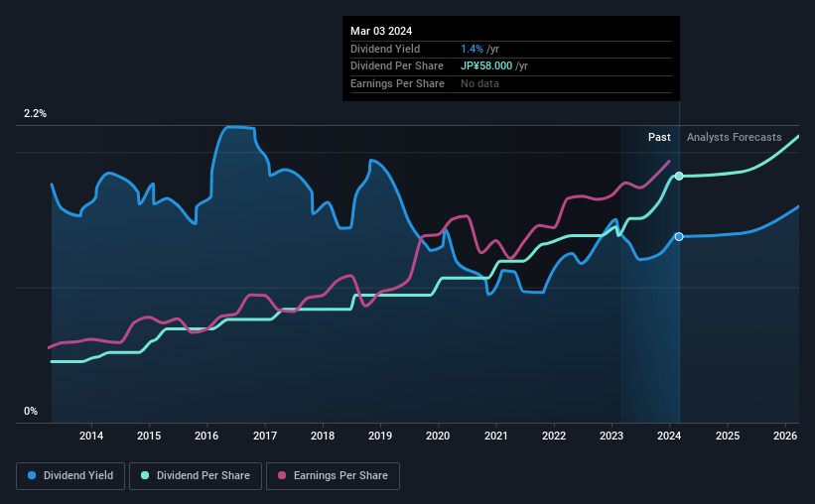The image size is (815, 504).
Task: Click the 1.4% dividend yield value
Action: coord(472,49)
